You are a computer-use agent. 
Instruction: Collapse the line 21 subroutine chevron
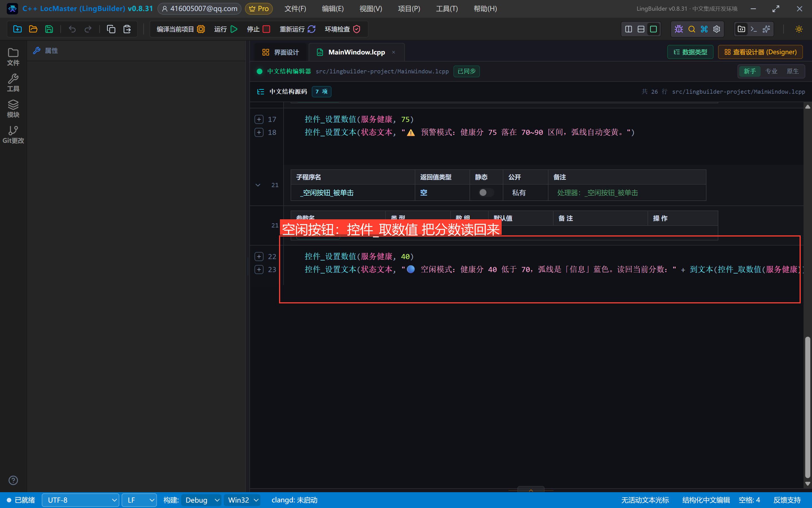(258, 185)
